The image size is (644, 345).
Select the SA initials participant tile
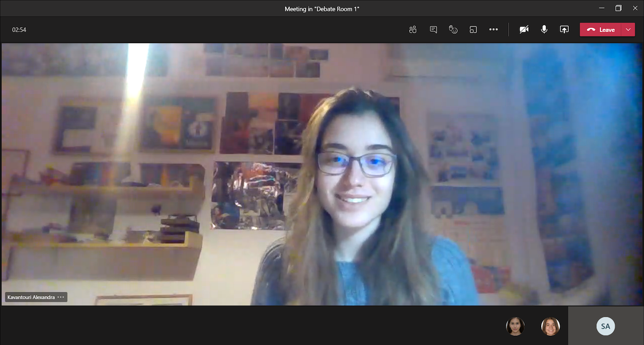coord(606,326)
